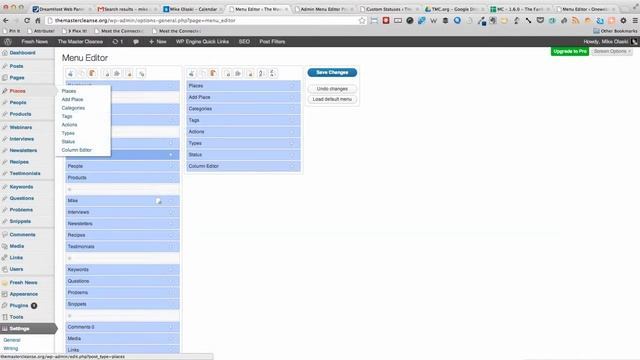Expand Testimonials row in menu editor list

[x=171, y=247]
